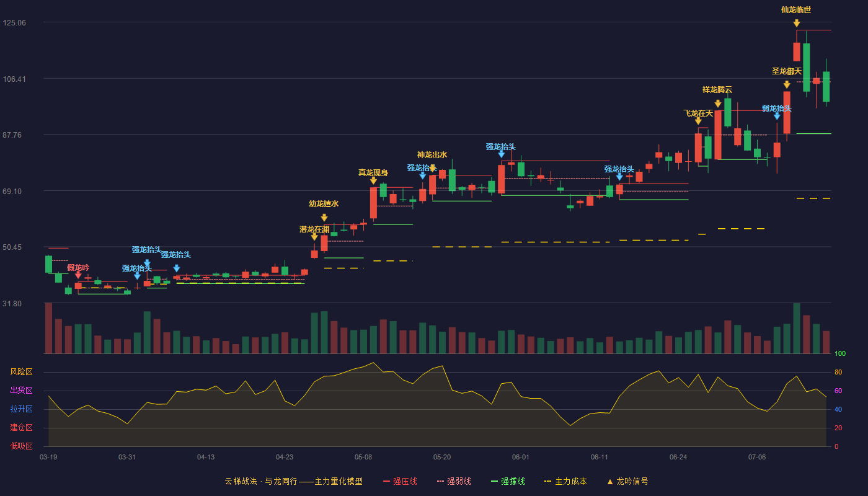
Task: Toggle the 强压线 legend series
Action: click(400, 481)
